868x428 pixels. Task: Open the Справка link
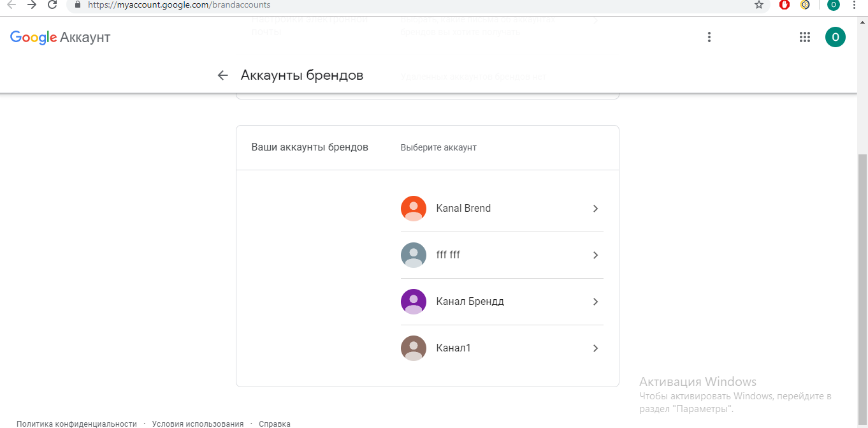275,423
